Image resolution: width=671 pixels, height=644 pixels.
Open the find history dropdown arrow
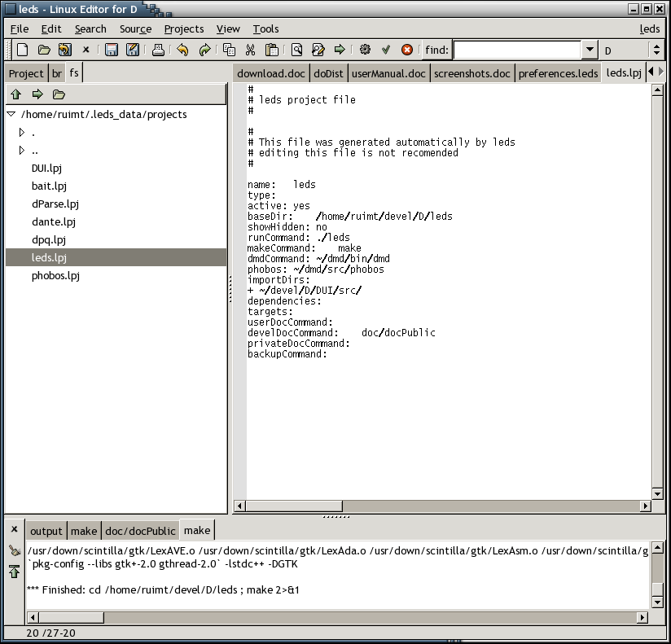tap(590, 50)
